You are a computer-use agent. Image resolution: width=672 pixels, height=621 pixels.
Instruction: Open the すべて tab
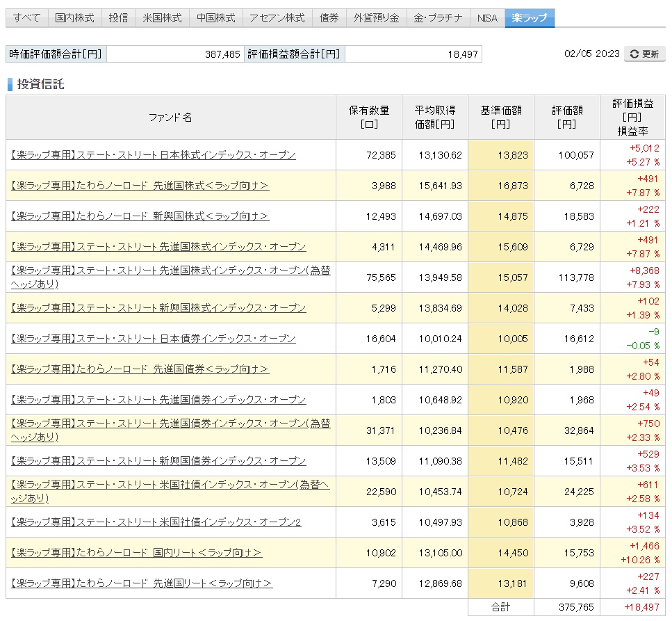pyautogui.click(x=26, y=18)
